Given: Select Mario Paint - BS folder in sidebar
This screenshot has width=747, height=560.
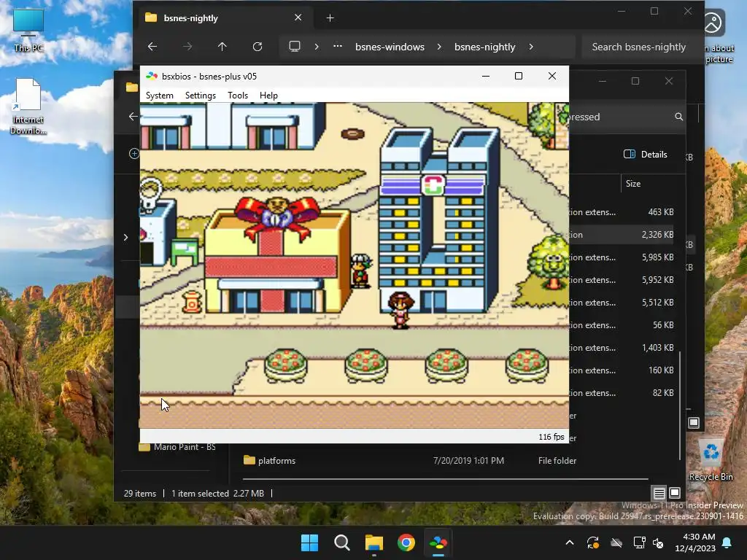Looking at the screenshot, I should point(177,447).
